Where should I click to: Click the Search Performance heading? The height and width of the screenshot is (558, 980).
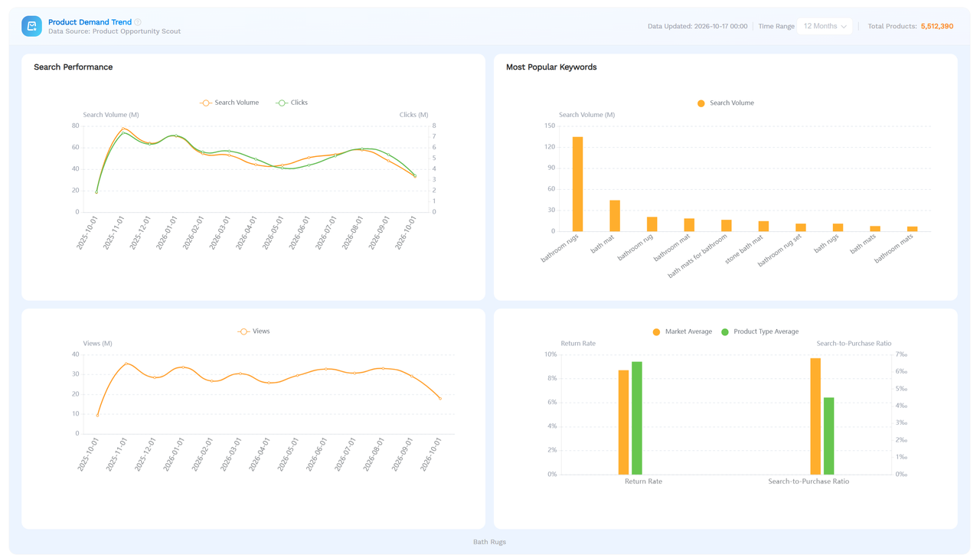[x=73, y=67]
